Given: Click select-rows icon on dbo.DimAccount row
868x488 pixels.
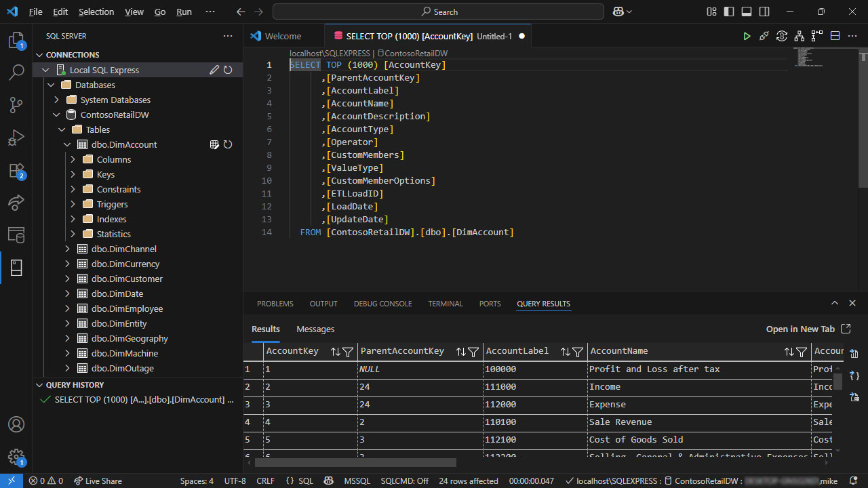Looking at the screenshot, I should [214, 144].
